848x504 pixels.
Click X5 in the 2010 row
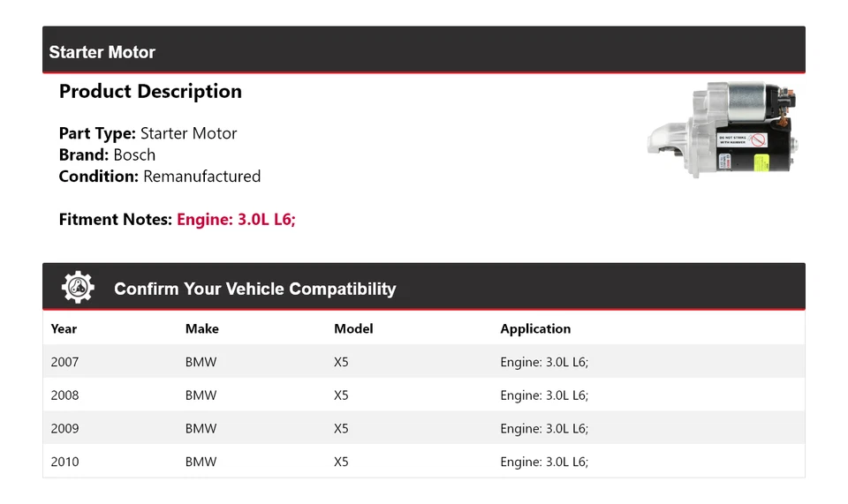(x=341, y=462)
